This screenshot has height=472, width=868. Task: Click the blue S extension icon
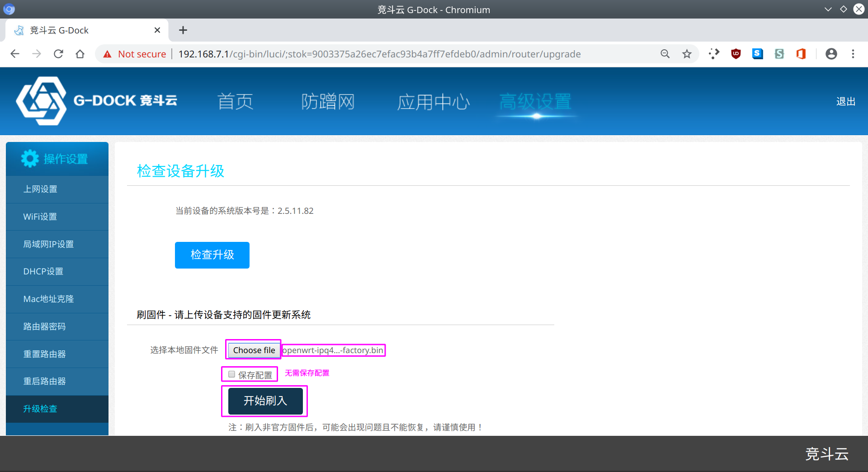tap(757, 54)
